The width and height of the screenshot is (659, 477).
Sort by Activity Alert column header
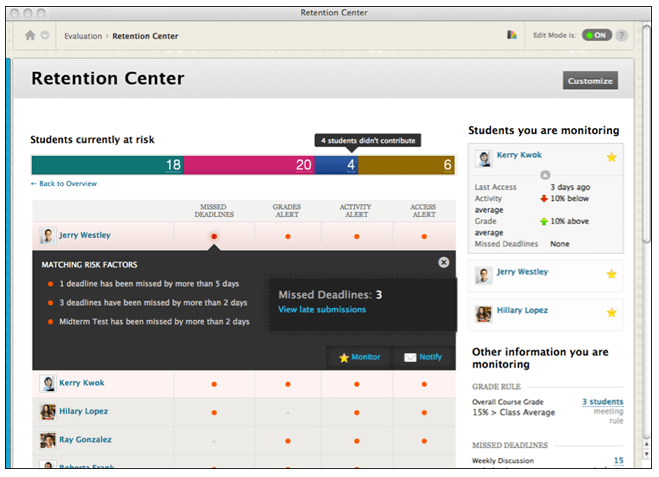coord(356,211)
